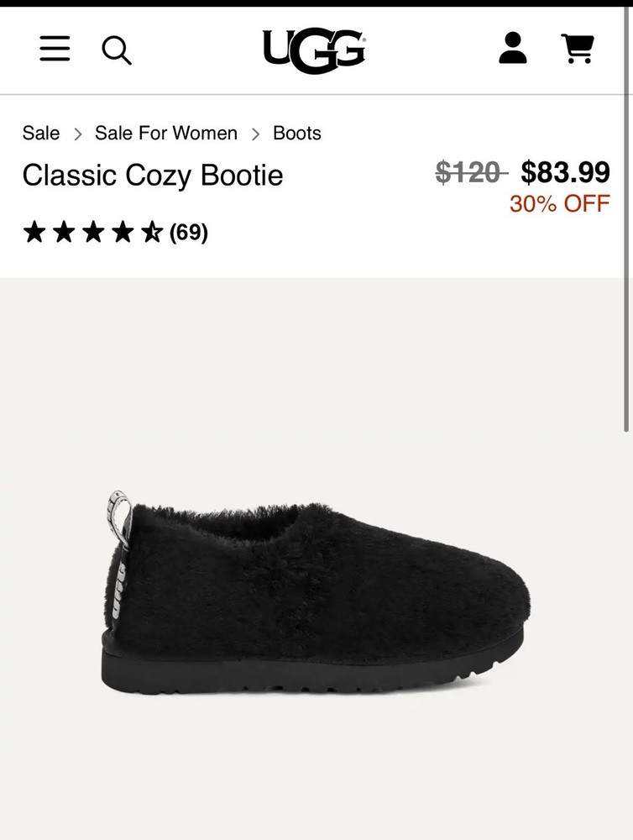Select the Classic Cozy Bootie title
The width and height of the screenshot is (633, 840).
pyautogui.click(x=153, y=175)
